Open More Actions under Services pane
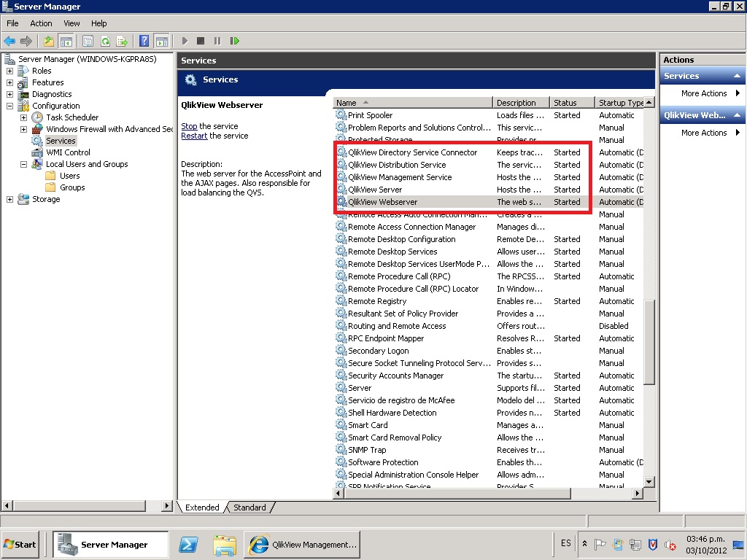Image resolution: width=747 pixels, height=560 pixels. click(704, 93)
